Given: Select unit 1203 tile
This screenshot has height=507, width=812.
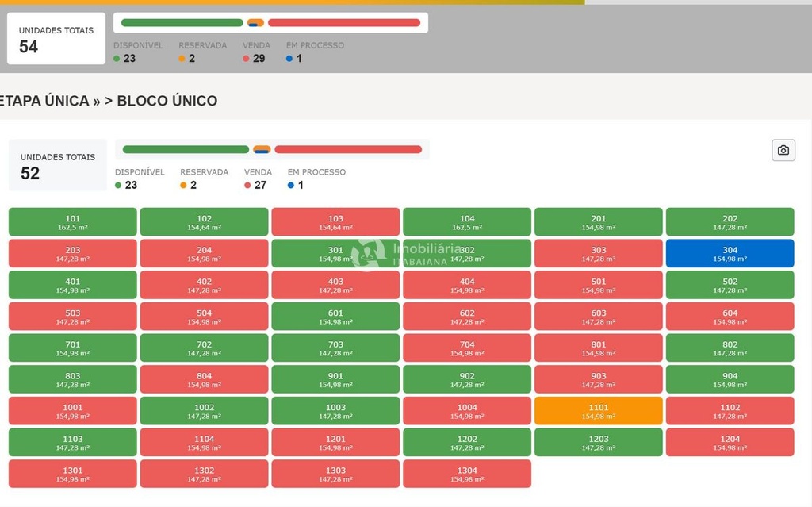Looking at the screenshot, I should click(599, 442).
